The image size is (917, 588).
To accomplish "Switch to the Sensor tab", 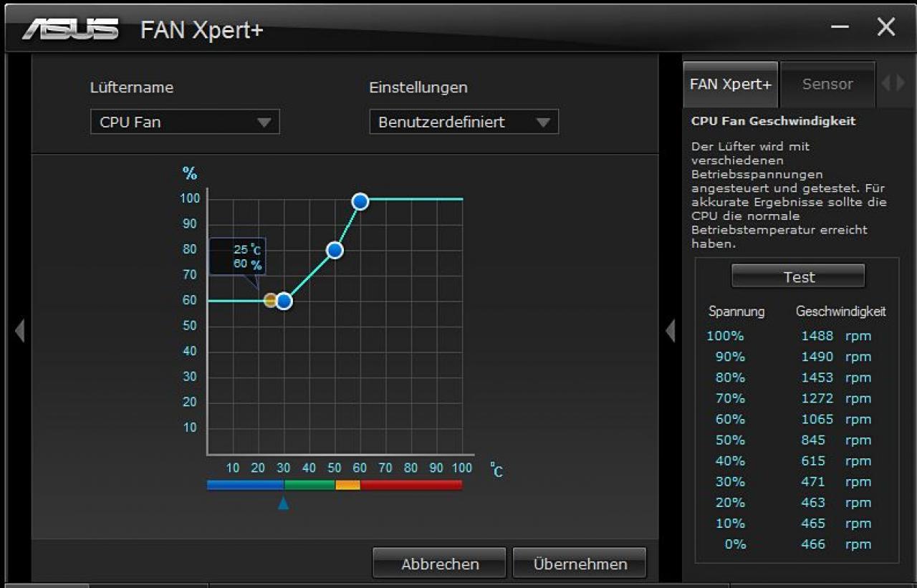I will point(827,85).
